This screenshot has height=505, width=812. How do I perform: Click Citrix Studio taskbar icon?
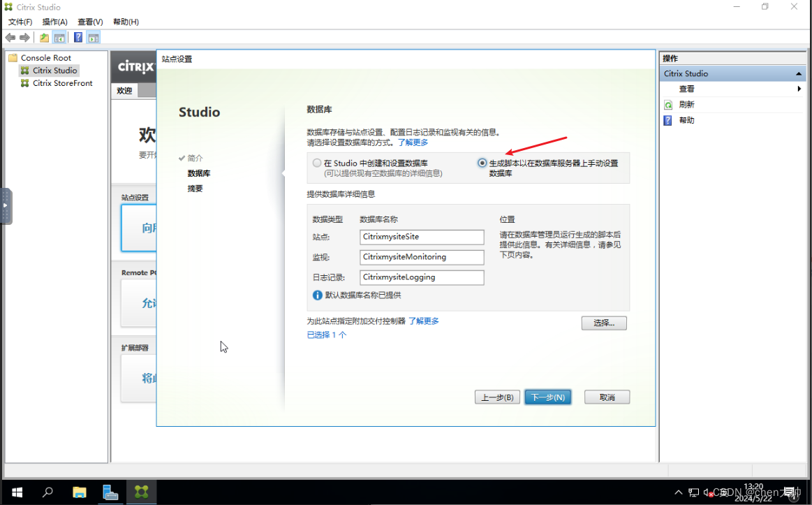pyautogui.click(x=141, y=492)
